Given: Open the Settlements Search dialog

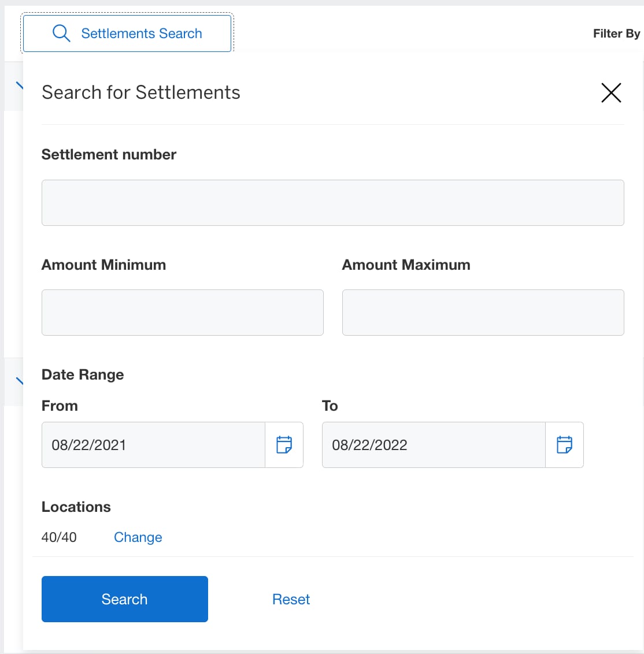Looking at the screenshot, I should click(127, 33).
